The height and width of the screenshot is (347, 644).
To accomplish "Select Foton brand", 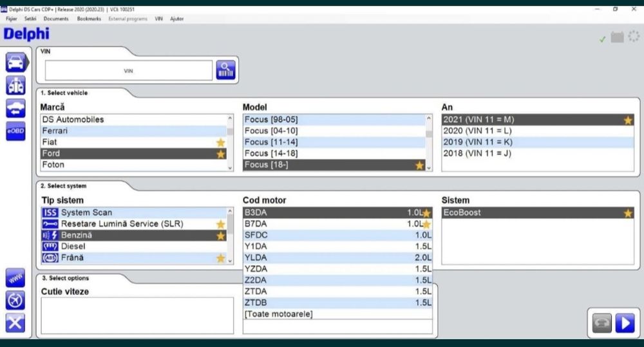I will click(x=134, y=165).
